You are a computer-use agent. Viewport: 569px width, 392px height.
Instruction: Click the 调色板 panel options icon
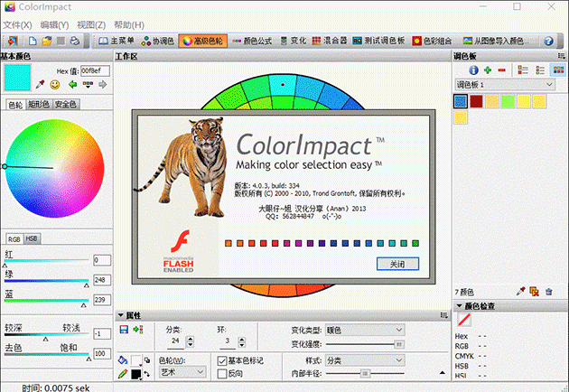(x=562, y=56)
